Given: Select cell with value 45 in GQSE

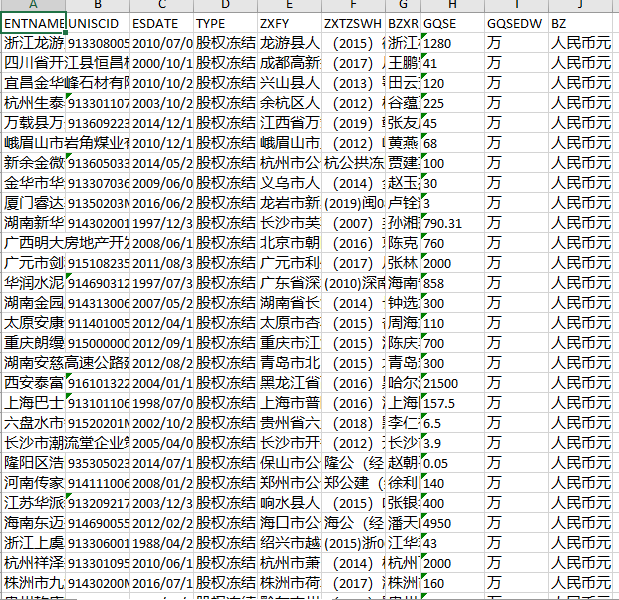Looking at the screenshot, I should click(x=453, y=123).
